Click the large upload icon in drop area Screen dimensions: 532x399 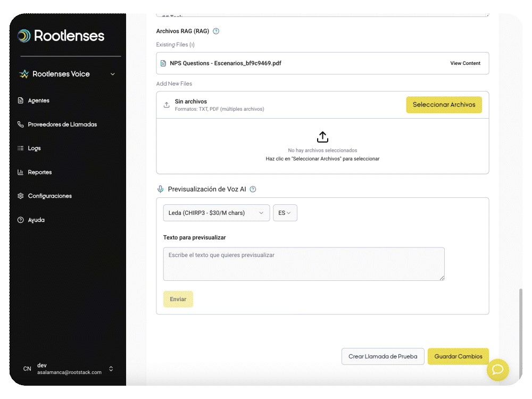(322, 137)
